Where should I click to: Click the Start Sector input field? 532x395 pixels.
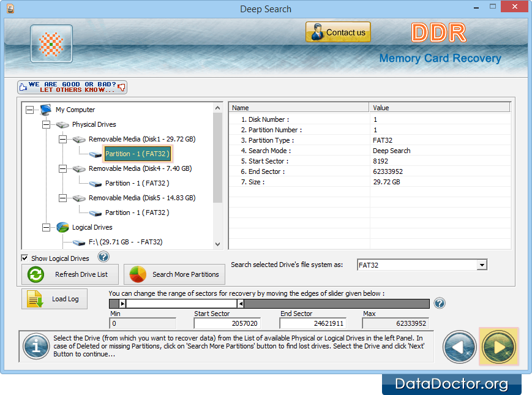coord(227,323)
